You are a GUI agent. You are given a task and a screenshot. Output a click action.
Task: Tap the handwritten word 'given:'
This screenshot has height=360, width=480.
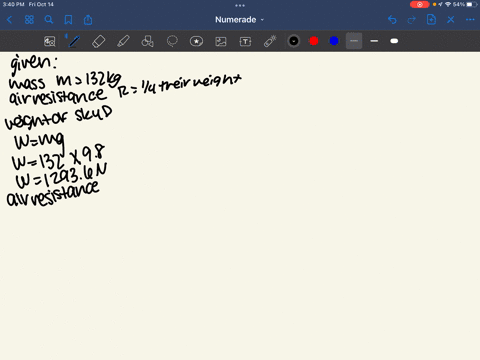pyautogui.click(x=33, y=63)
